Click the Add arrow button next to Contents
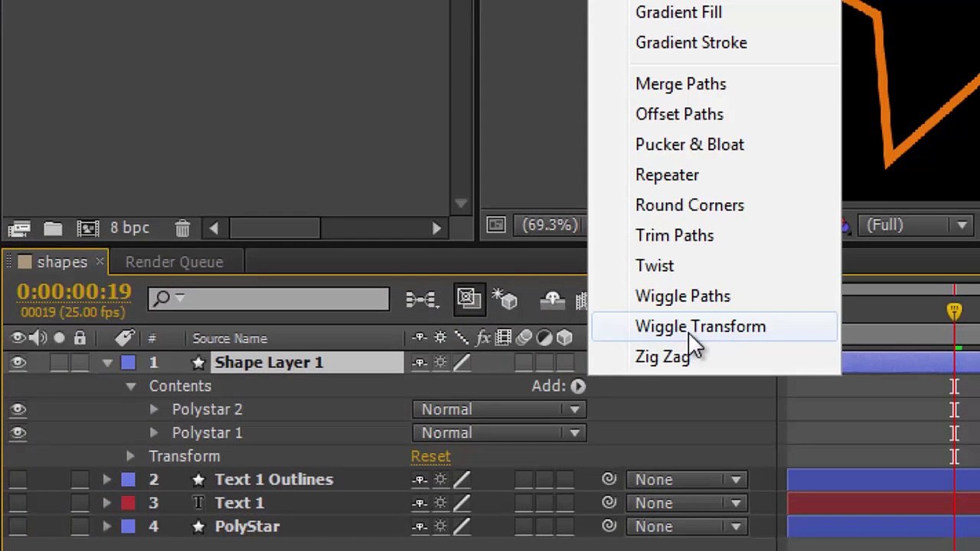The image size is (980, 551). coord(578,386)
